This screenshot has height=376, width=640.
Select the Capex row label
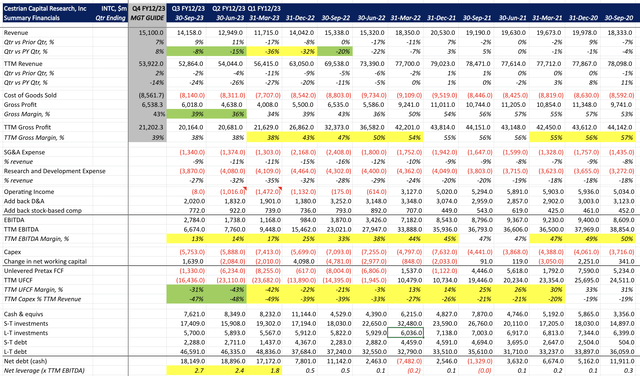(12, 252)
